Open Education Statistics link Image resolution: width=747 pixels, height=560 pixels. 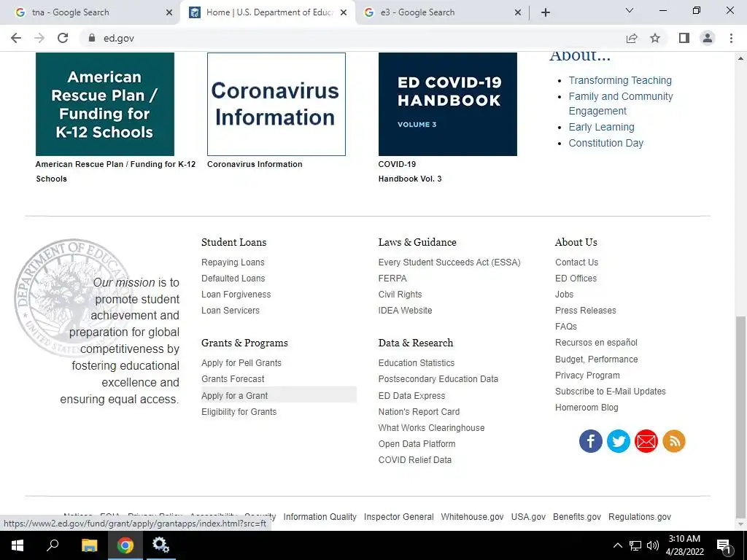click(x=417, y=363)
